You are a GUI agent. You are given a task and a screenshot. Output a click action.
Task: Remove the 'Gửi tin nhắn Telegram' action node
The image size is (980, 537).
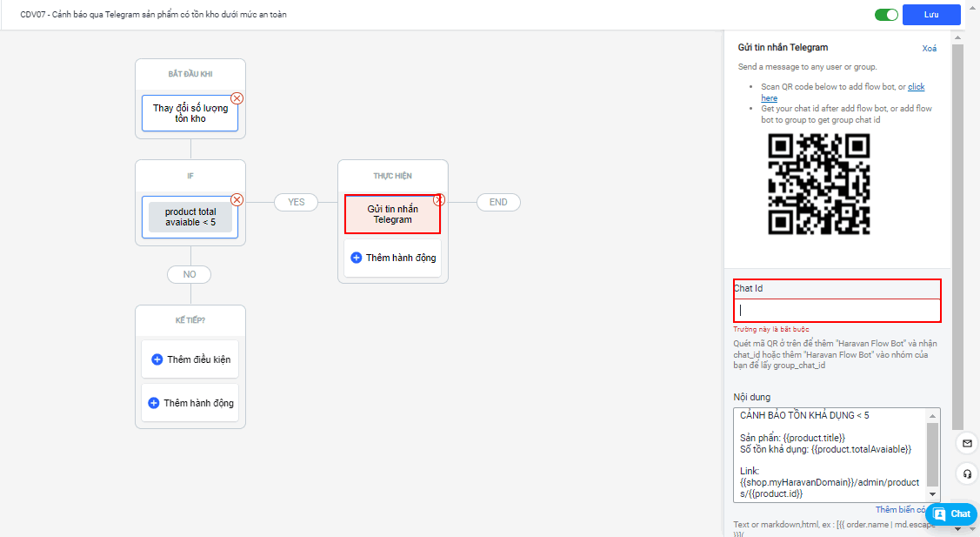pyautogui.click(x=439, y=199)
